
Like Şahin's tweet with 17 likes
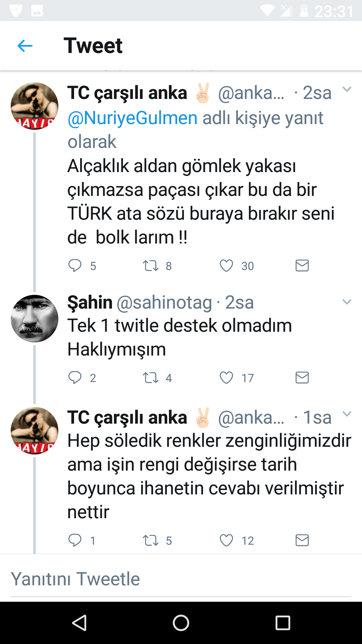(x=226, y=378)
